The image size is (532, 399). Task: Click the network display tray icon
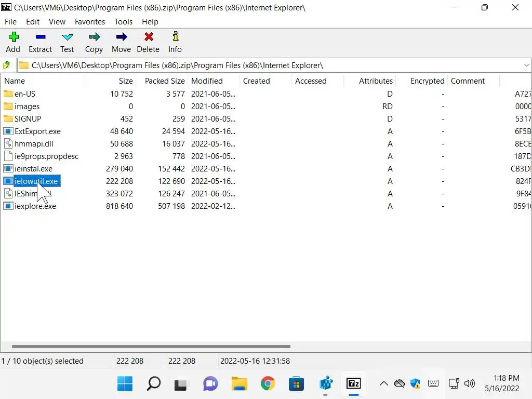coord(454,384)
